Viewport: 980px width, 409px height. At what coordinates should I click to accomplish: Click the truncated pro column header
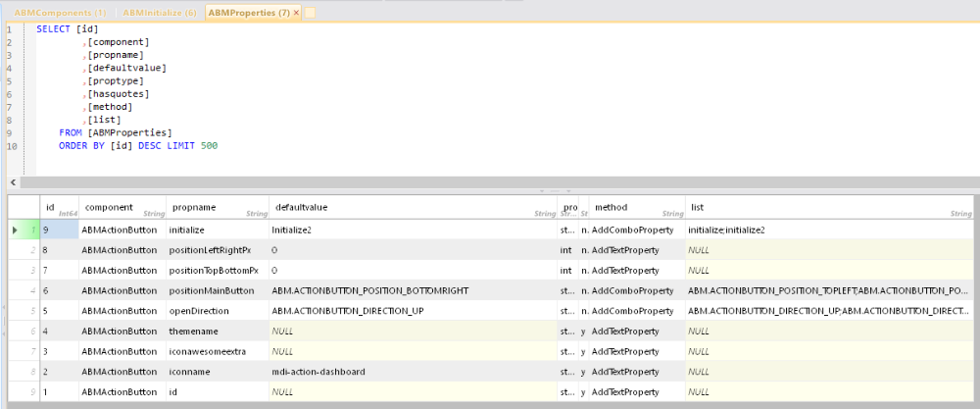568,207
